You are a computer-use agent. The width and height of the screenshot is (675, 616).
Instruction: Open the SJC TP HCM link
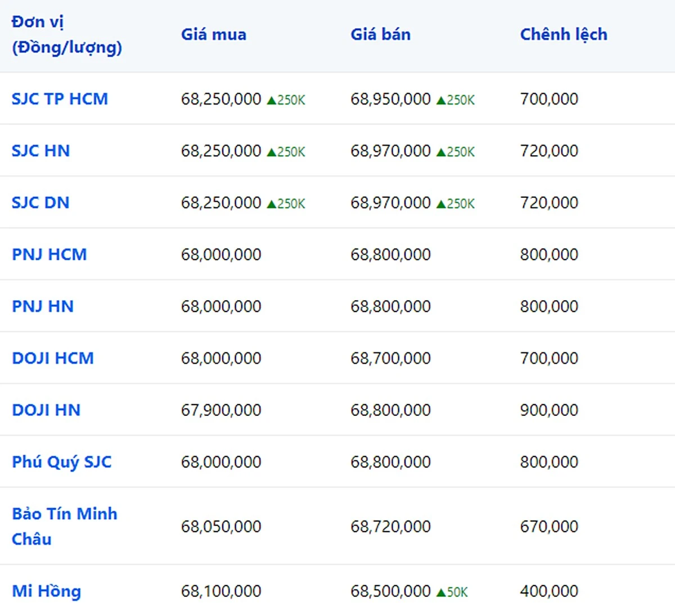point(60,99)
